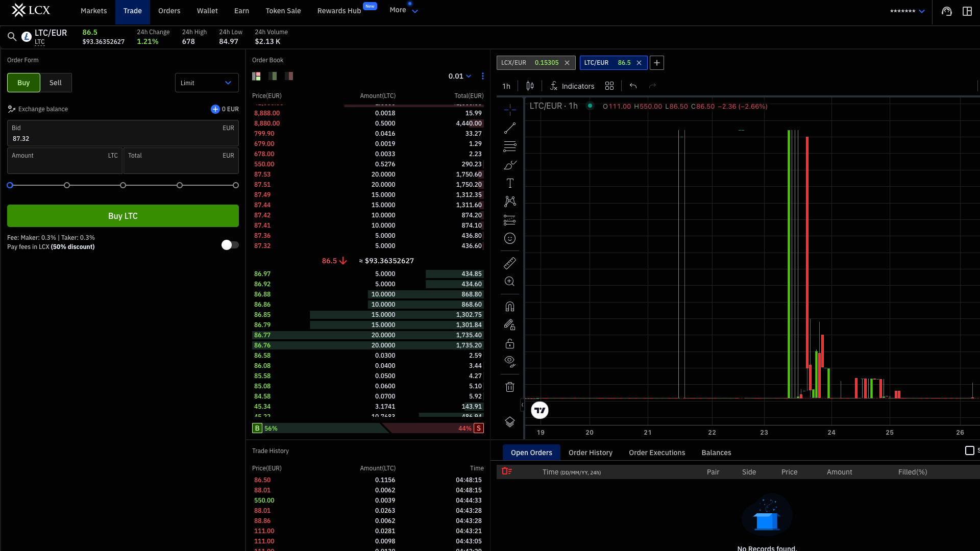The width and height of the screenshot is (980, 551).
Task: Select the chart patterns tool
Action: pyautogui.click(x=510, y=202)
